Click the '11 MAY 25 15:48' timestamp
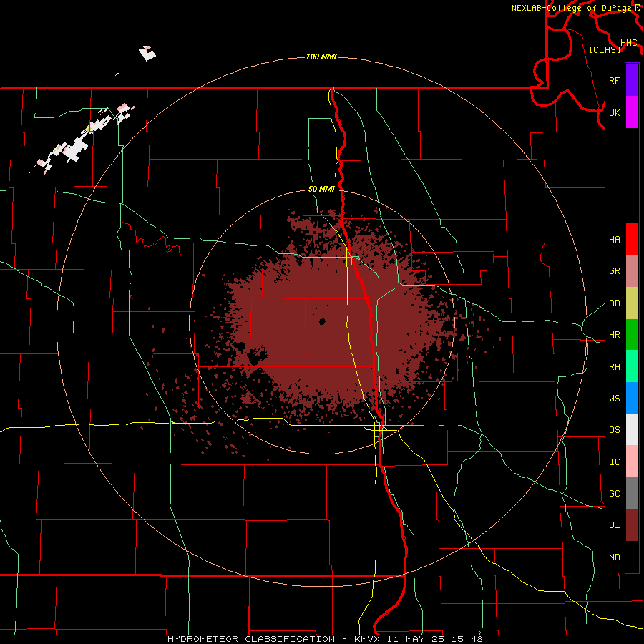Screen dimensions: 644x644 (434, 639)
